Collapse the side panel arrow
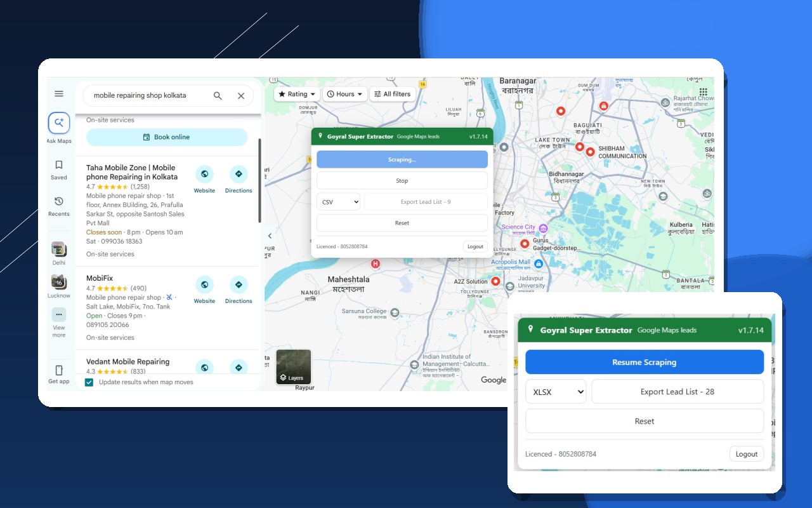This screenshot has width=812, height=508. tap(269, 236)
